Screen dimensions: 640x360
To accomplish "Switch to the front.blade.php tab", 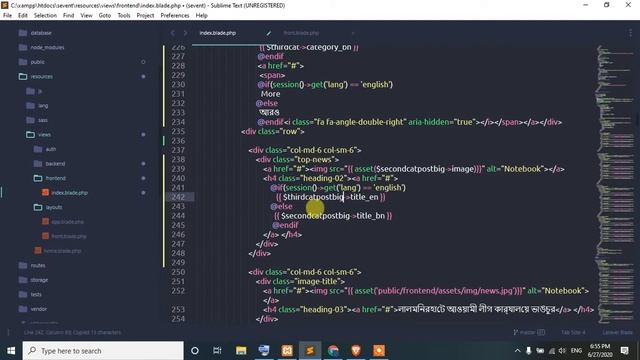I will click(x=301, y=33).
